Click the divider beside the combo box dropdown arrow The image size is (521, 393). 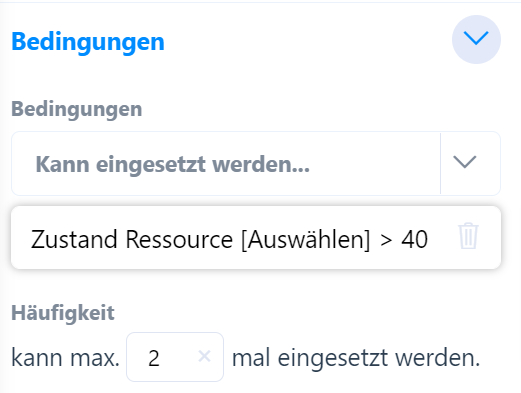(440, 163)
